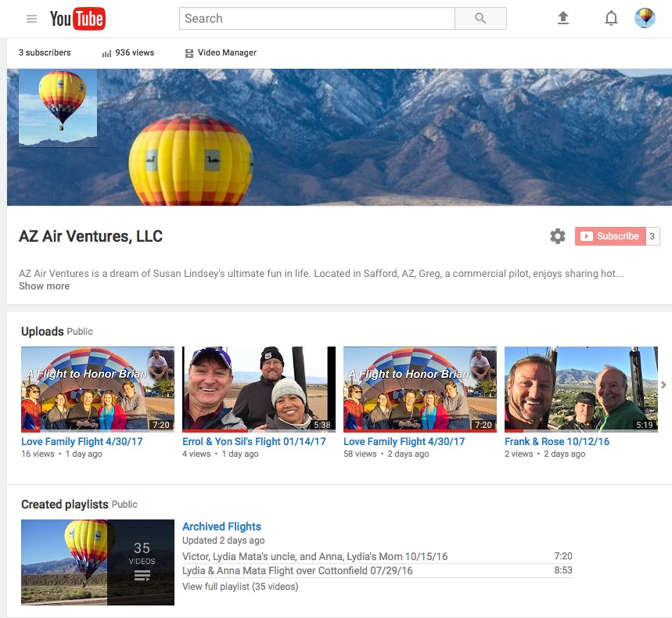This screenshot has width=672, height=618.
Task: Click the upload video icon
Action: [x=563, y=19]
